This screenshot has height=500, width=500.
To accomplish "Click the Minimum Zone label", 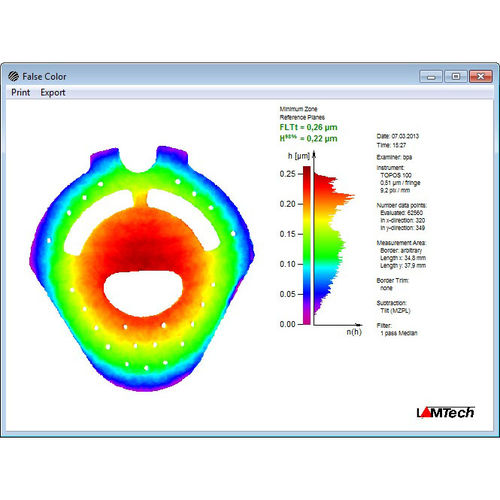I will click(x=298, y=109).
